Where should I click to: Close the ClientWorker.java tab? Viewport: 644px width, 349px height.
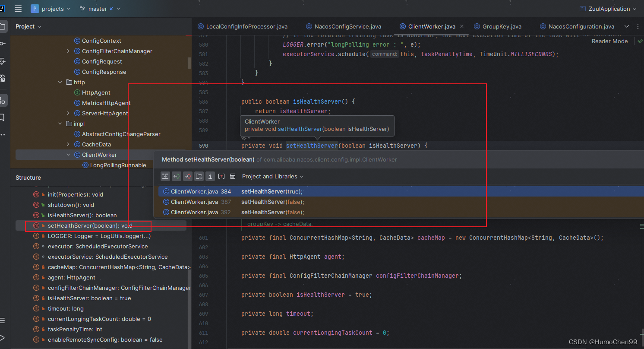[462, 26]
